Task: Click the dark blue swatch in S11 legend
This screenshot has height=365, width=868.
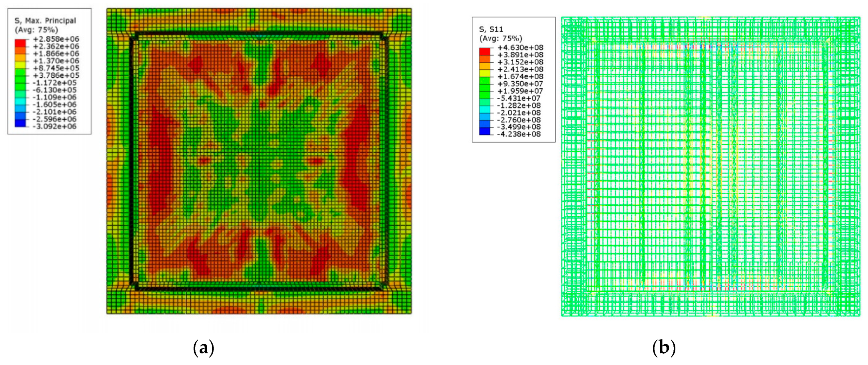Action: (484, 131)
